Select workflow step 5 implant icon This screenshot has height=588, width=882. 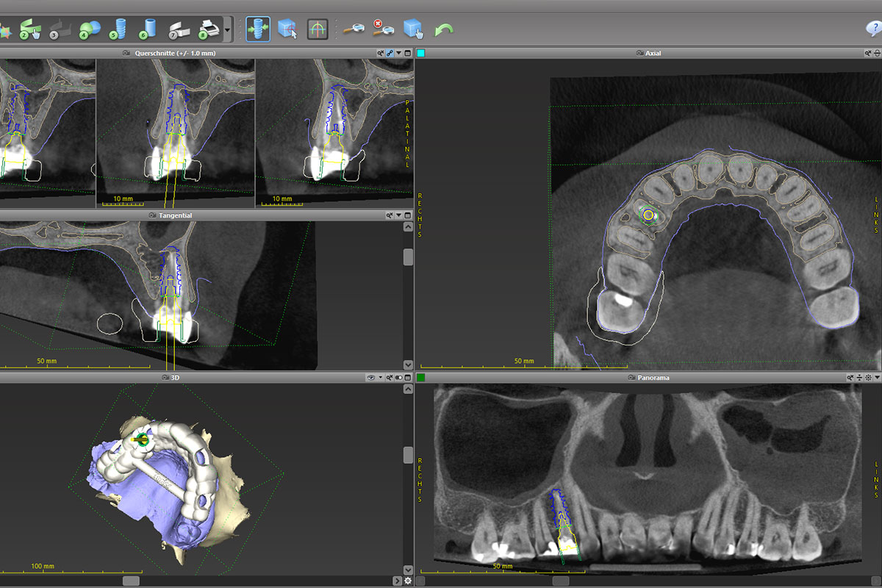[118, 29]
